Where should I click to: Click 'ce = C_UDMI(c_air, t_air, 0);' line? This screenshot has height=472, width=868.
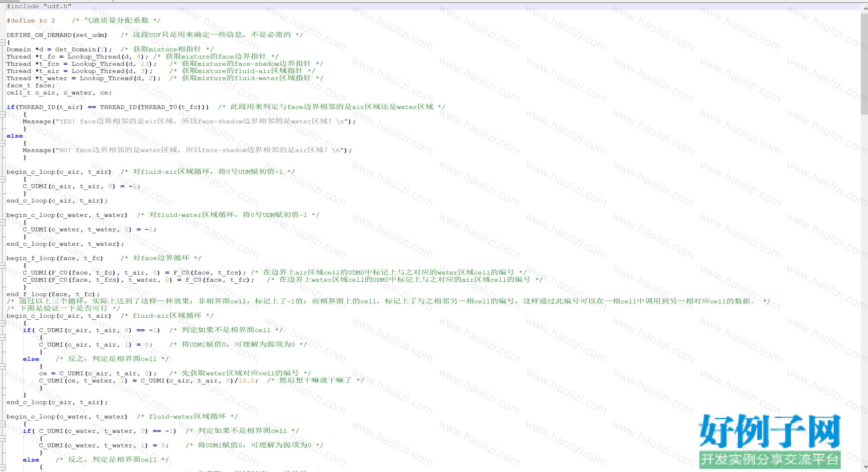98,373
